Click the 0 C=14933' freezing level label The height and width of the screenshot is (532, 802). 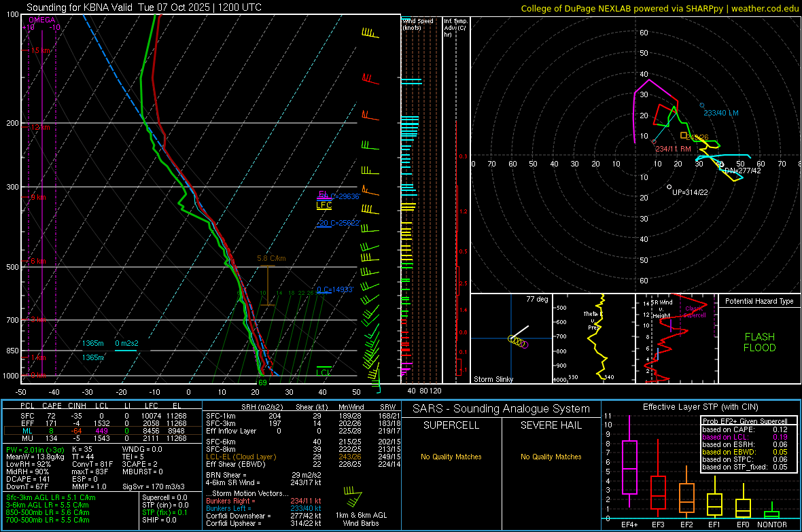click(335, 290)
